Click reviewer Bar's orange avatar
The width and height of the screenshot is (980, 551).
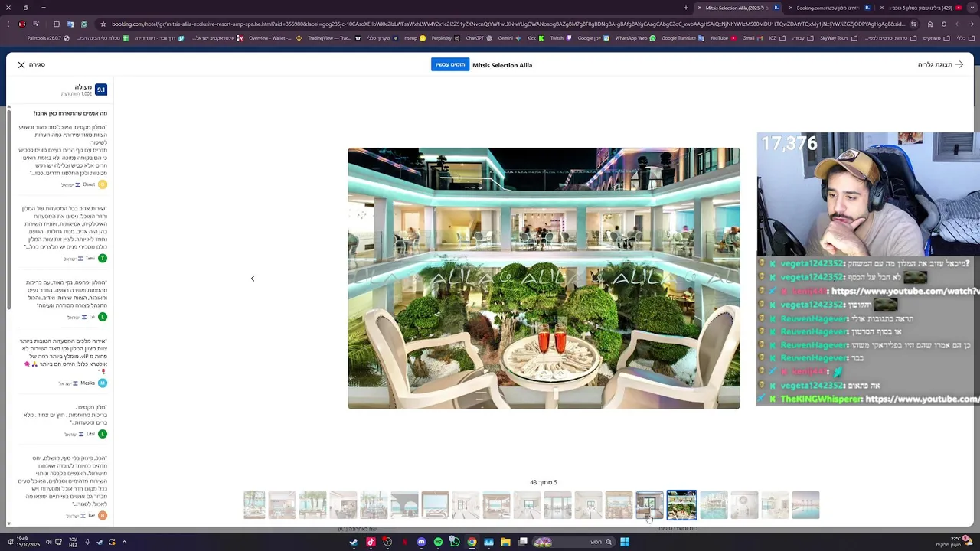(x=103, y=516)
